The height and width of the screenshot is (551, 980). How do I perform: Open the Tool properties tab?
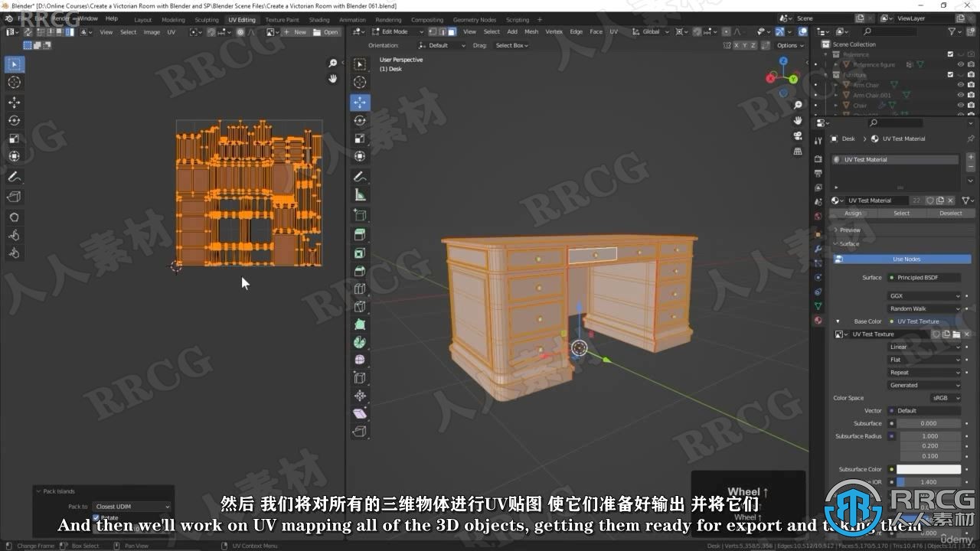(818, 139)
